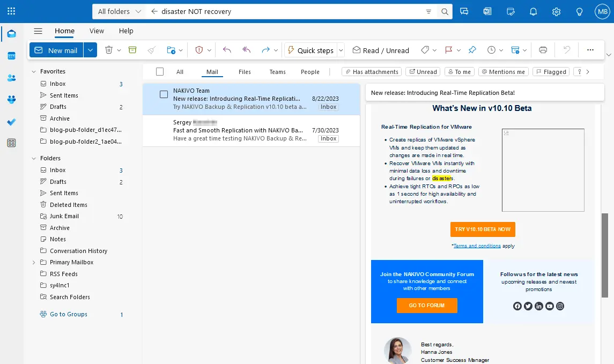Open the Help ribbon tab
Image resolution: width=614 pixels, height=364 pixels.
point(126,31)
